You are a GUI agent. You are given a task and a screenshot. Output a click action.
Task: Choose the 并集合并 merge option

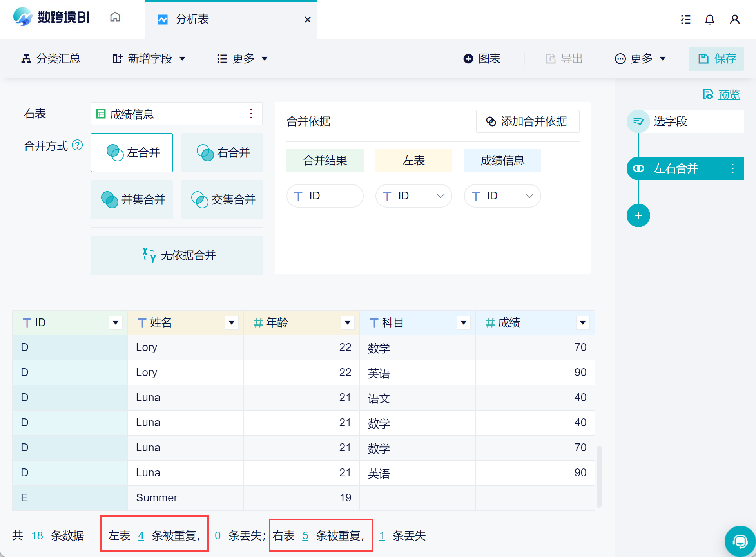pyautogui.click(x=132, y=200)
